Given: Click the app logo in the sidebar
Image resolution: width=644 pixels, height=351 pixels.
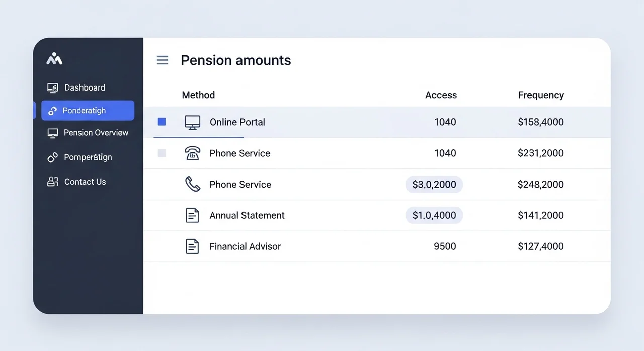Looking at the screenshot, I should pos(54,59).
